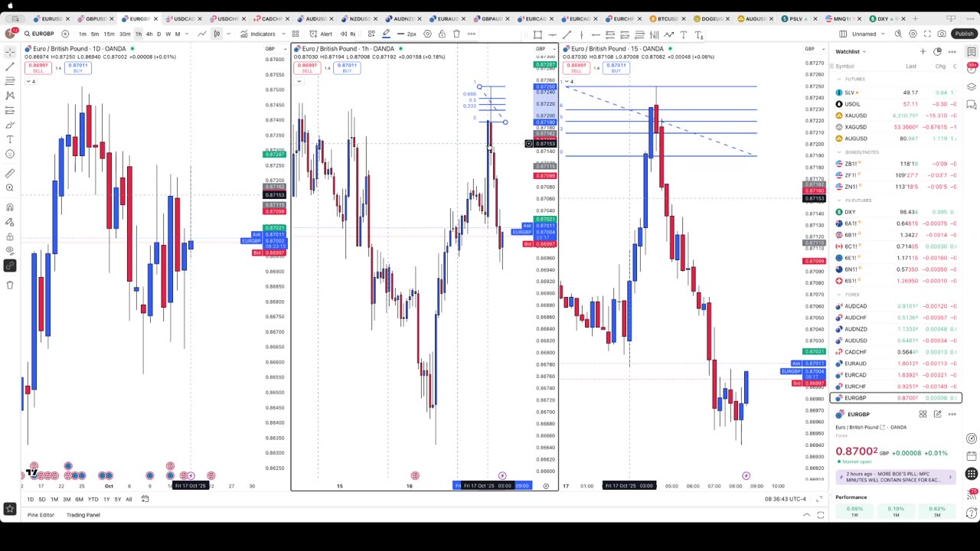980x551 pixels.
Task: Open chart style dropdown arrow
Action: coord(228,34)
